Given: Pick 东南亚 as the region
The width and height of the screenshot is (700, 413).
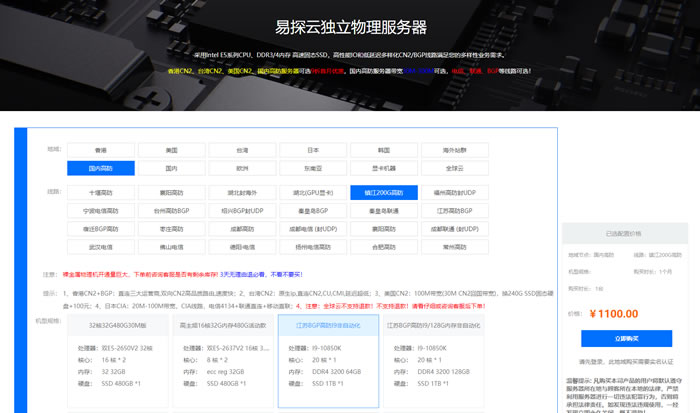Looking at the screenshot, I should point(313,168).
